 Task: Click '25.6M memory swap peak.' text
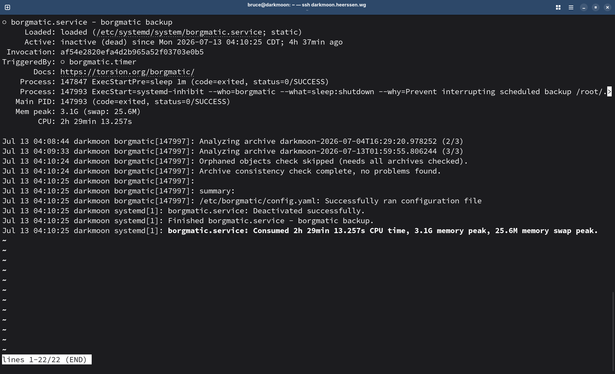546,231
